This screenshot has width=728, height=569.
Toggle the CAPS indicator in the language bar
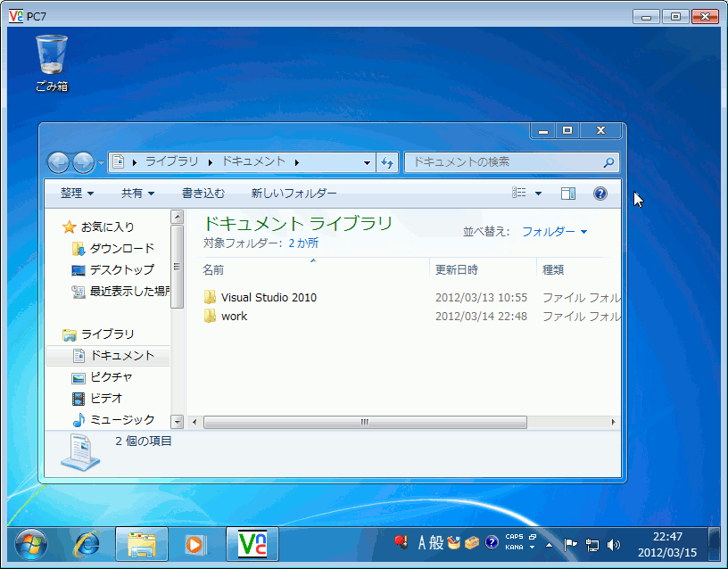pyautogui.click(x=513, y=537)
